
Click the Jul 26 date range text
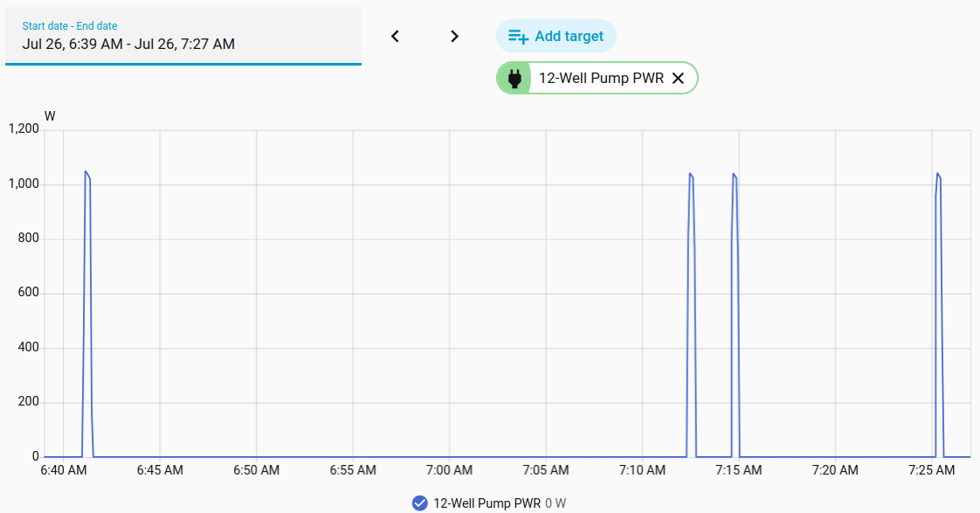[x=128, y=44]
